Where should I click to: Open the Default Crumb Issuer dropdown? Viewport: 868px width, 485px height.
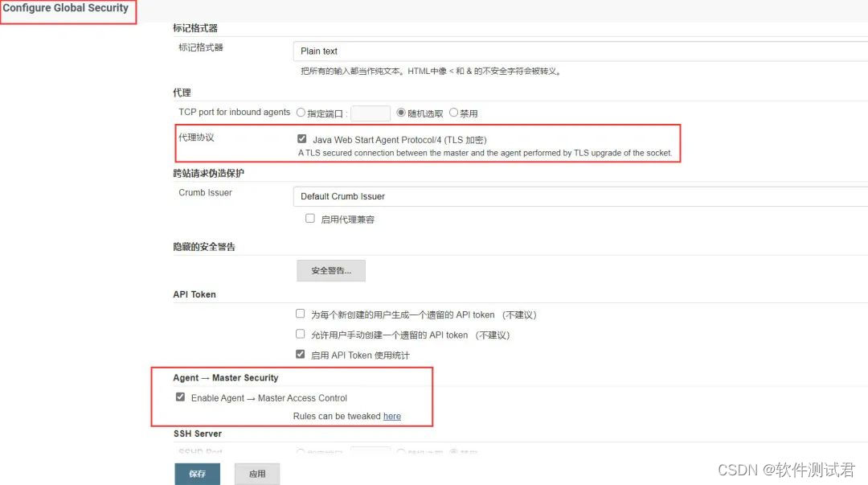pos(580,196)
